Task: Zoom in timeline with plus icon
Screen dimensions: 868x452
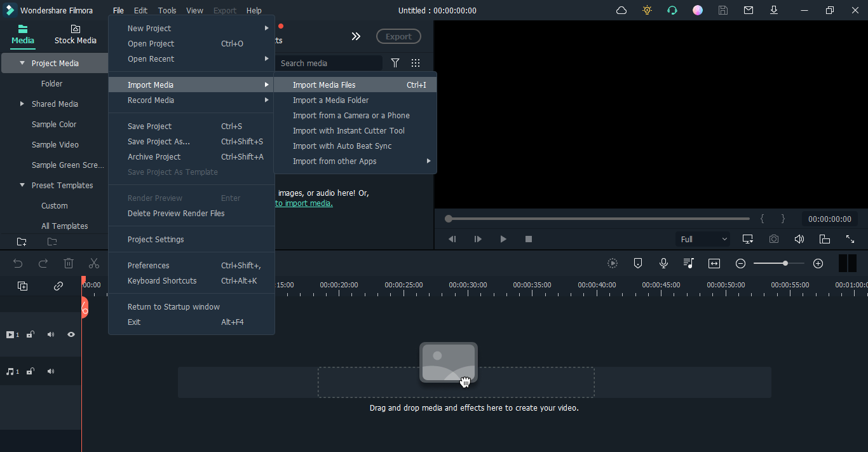Action: (x=818, y=263)
